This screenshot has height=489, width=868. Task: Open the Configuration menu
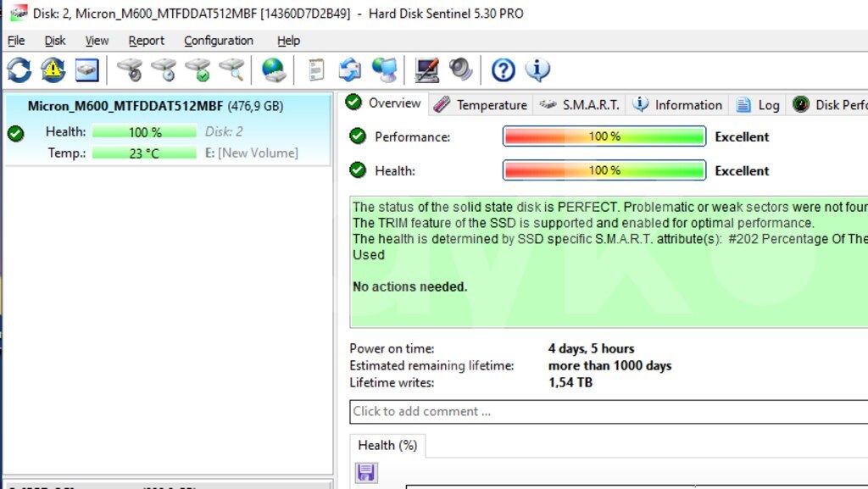pyautogui.click(x=218, y=41)
